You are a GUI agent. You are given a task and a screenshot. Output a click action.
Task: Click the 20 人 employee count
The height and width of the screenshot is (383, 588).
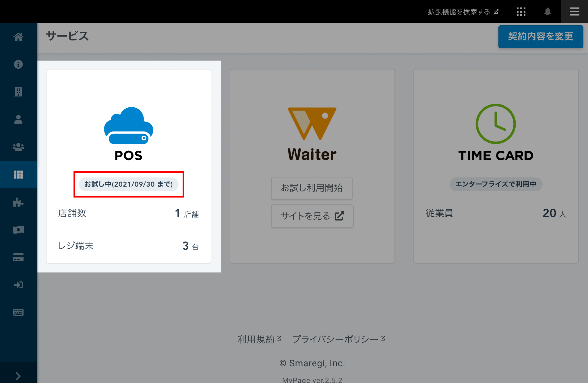coord(554,213)
